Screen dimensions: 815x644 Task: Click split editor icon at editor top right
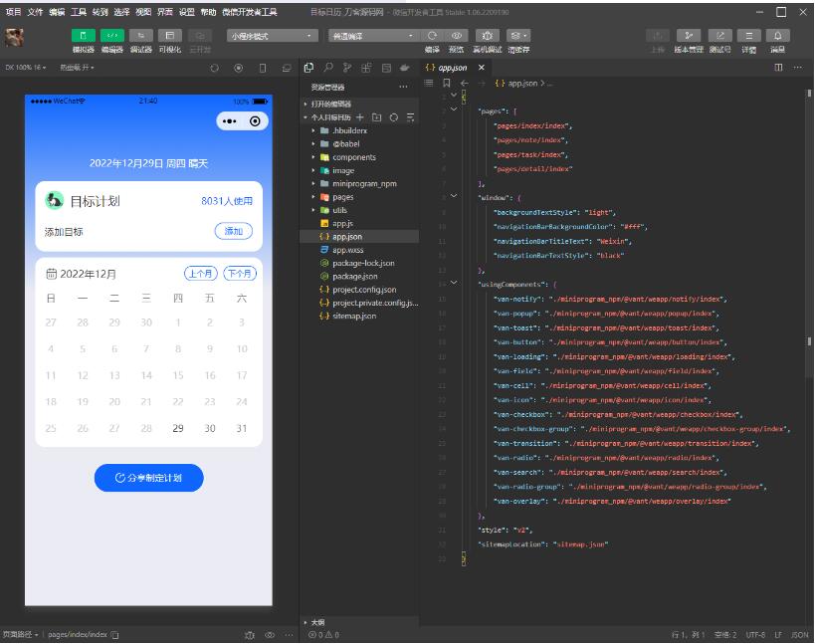coord(778,68)
